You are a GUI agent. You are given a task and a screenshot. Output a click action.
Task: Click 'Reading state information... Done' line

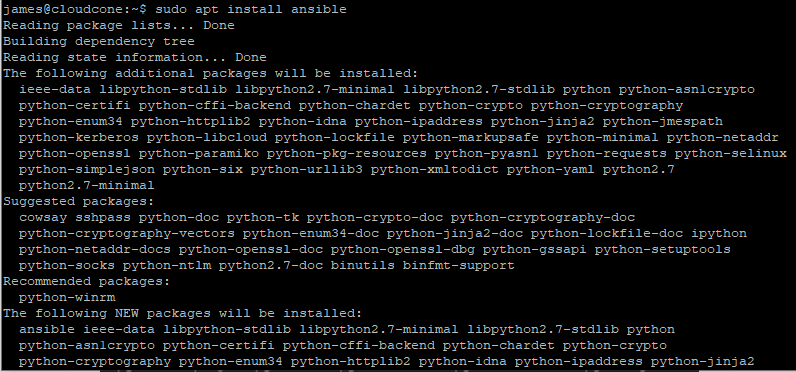tap(135, 57)
